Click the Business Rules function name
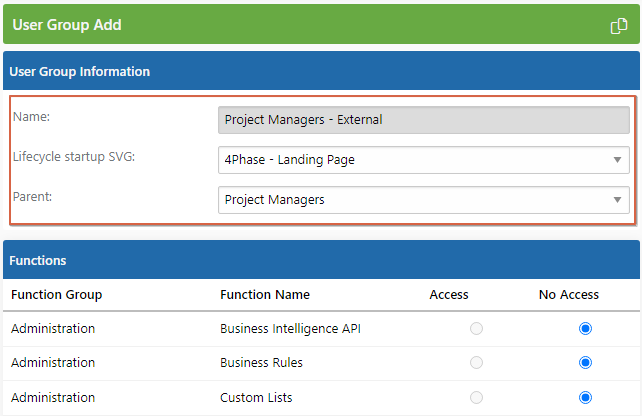642x416 pixels. (261, 363)
